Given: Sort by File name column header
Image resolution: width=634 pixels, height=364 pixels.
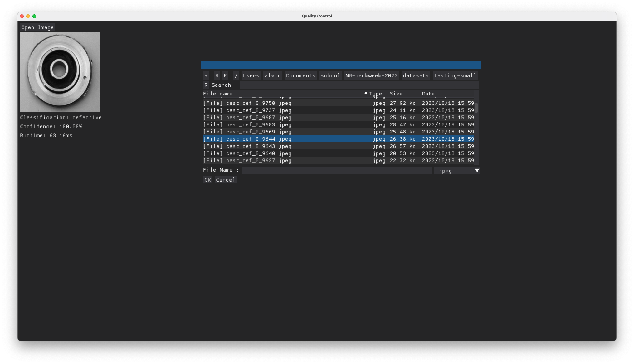Looking at the screenshot, I should pos(218,94).
